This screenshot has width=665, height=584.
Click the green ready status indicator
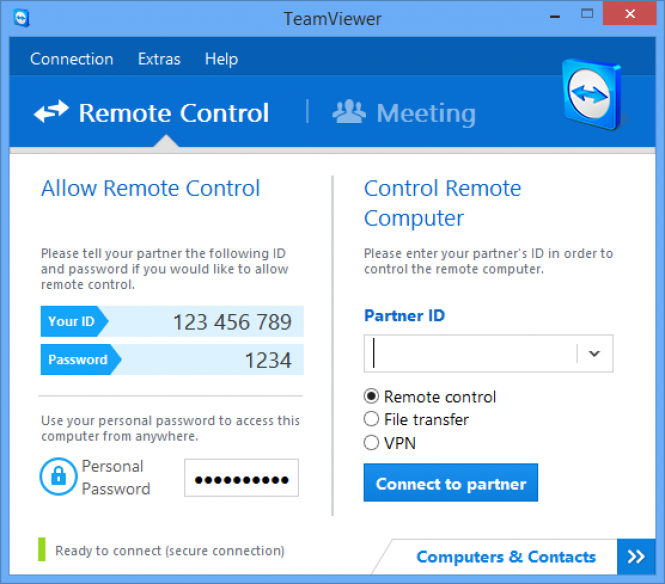pyautogui.click(x=42, y=550)
